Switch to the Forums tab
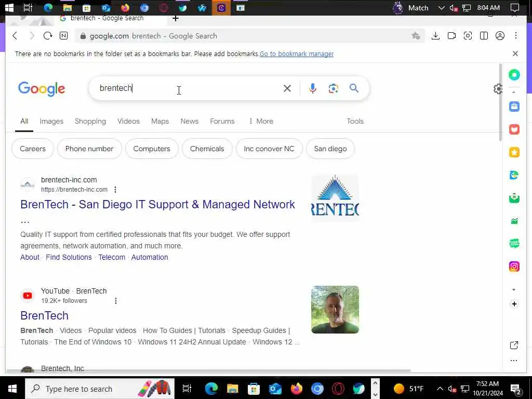Viewport: 532px width, 399px height. pos(222,121)
